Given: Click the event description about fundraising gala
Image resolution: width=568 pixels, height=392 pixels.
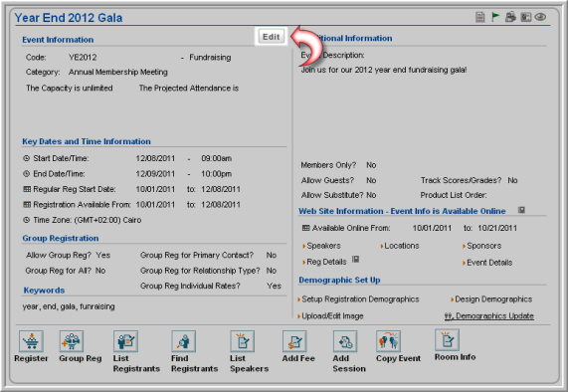Looking at the screenshot, I should click(384, 70).
